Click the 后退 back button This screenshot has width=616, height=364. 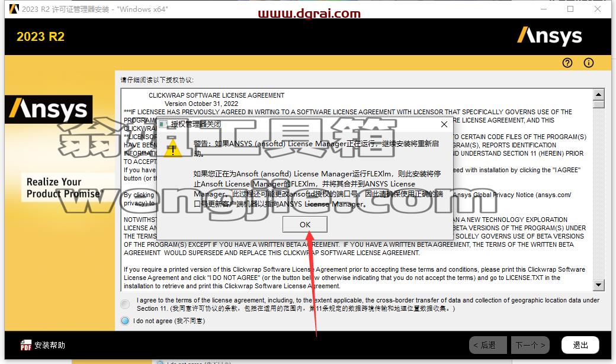487,345
